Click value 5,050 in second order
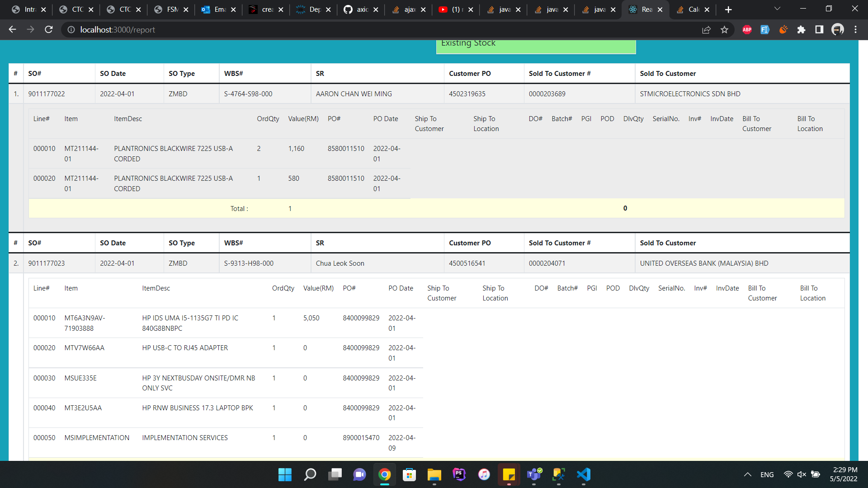Screen dimensions: 868x488 311,318
